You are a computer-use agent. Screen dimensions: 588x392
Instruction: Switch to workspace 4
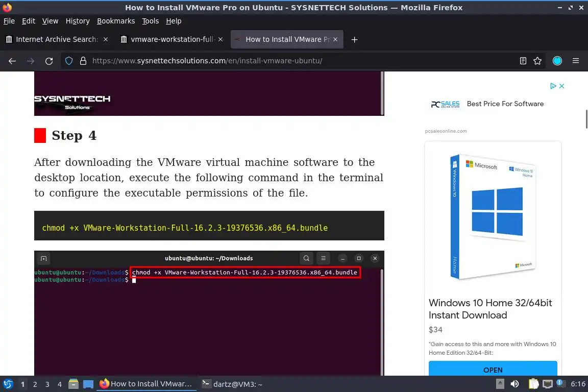coord(59,384)
